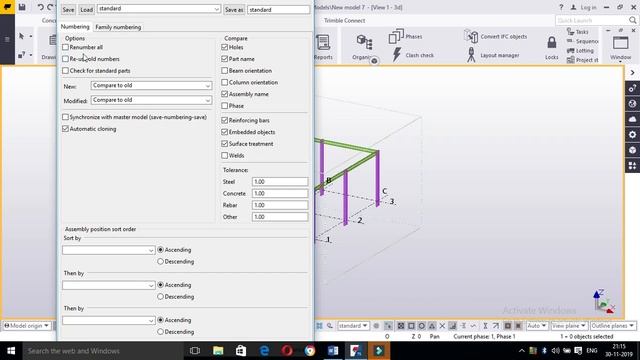Open the Reports tool in ribbon

click(323, 47)
